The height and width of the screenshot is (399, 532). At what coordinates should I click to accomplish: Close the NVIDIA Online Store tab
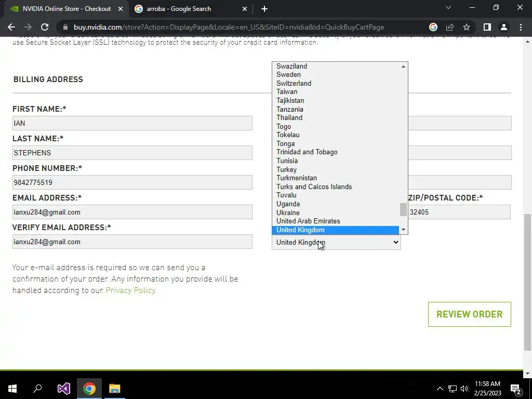coord(121,9)
